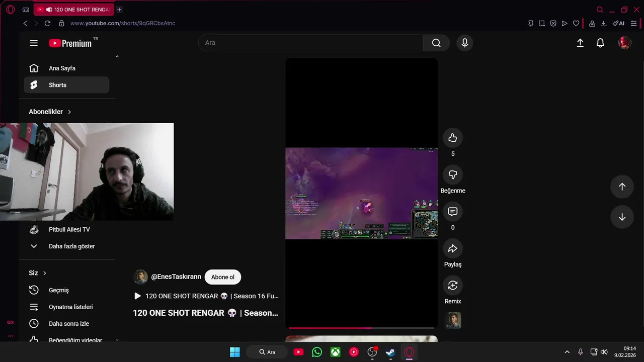Open Opera snapshot tool icon
Screen dimensions: 644x362
542,23
